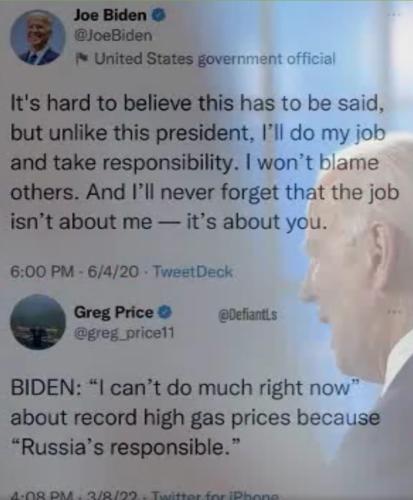Click the verified badge beside Joe Biden

[158, 15]
